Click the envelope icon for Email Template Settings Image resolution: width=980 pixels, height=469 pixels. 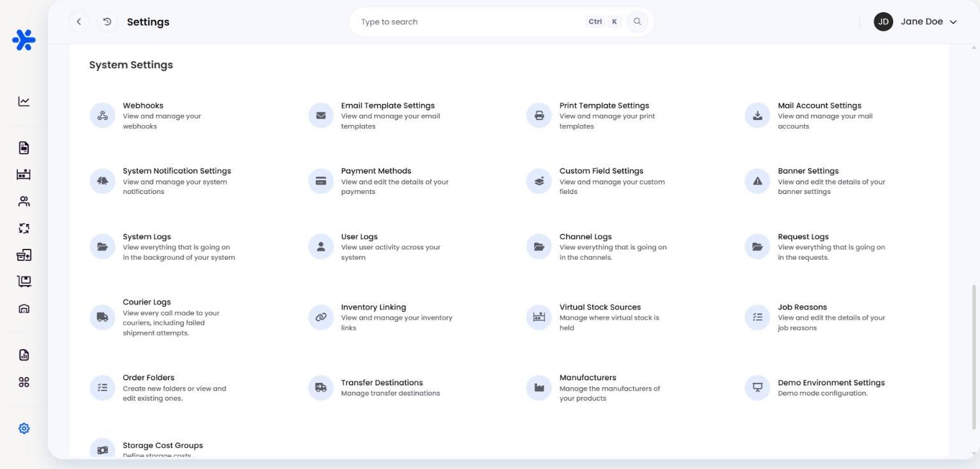point(321,115)
